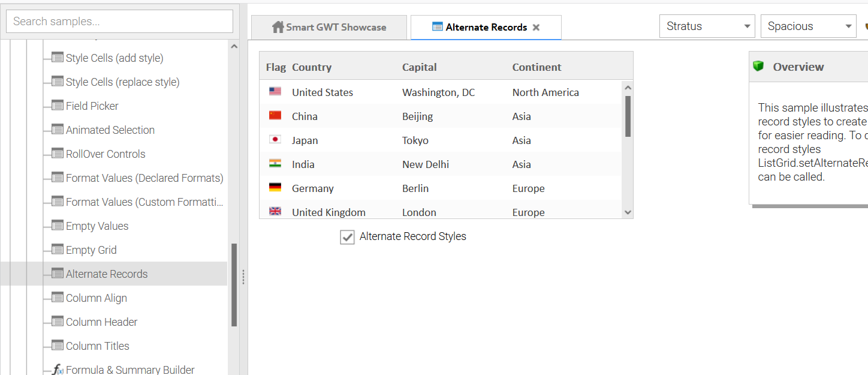This screenshot has height=375, width=868.
Task: Open the Style Cells (replace style) sample
Action: (123, 82)
